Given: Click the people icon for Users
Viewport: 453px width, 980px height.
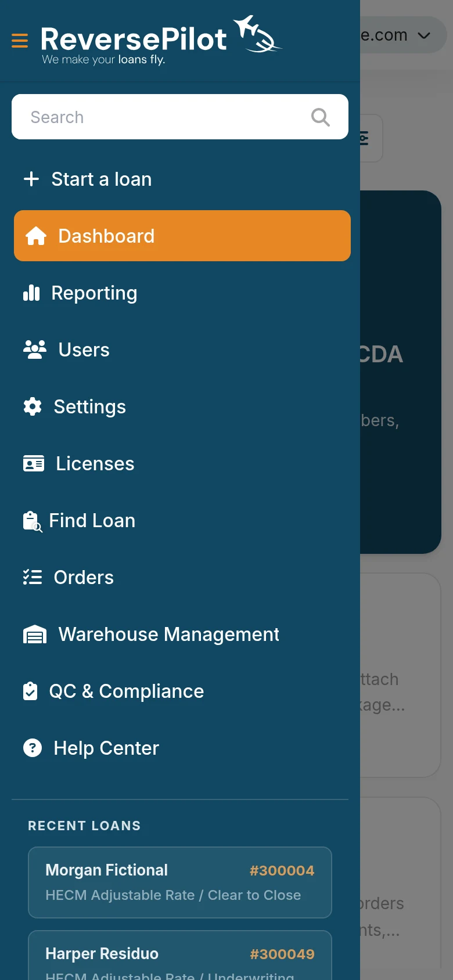Looking at the screenshot, I should click(x=35, y=350).
